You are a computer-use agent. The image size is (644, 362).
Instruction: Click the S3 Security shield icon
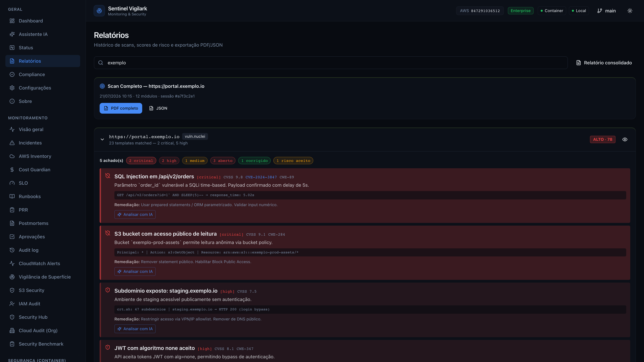pyautogui.click(x=12, y=290)
